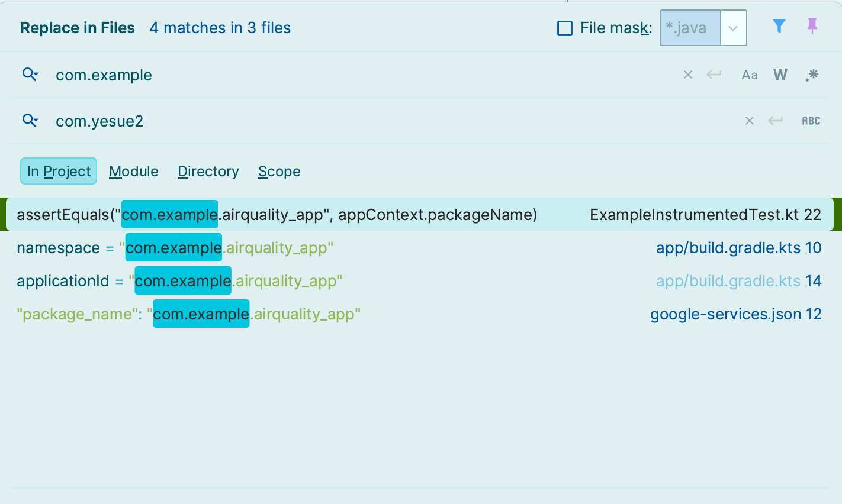Viewport: 842px width, 504px height.
Task: Switch to Directory scope tab
Action: [208, 171]
